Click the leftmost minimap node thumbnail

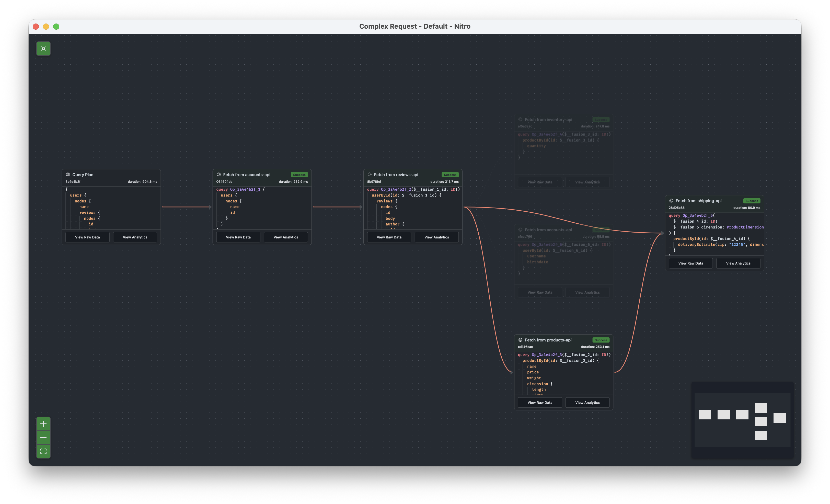pos(705,415)
